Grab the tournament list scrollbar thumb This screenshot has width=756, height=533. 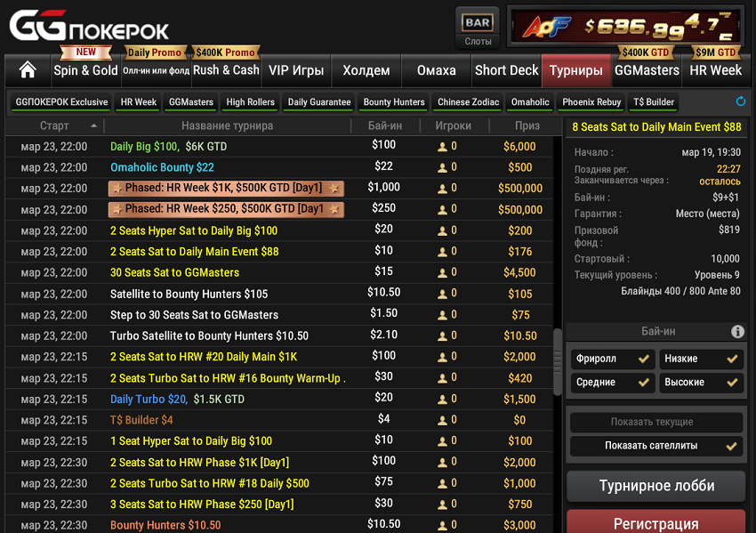(558, 362)
